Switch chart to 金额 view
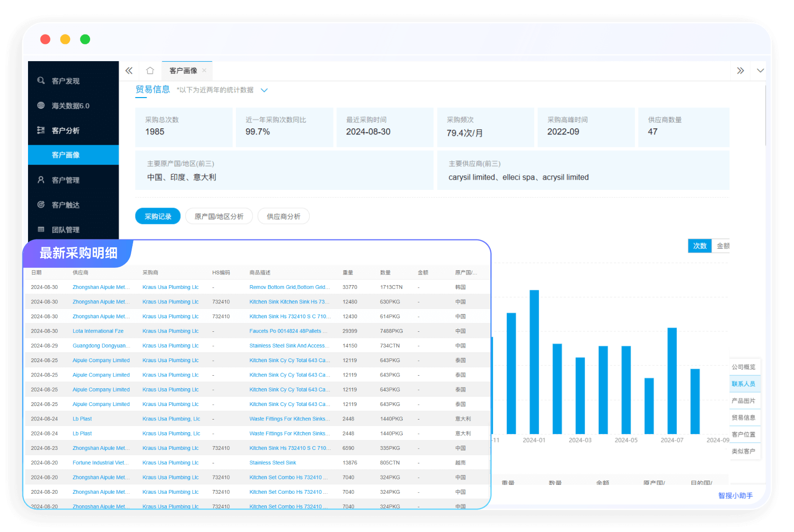Viewport: 794px width, 532px height. 722,246
